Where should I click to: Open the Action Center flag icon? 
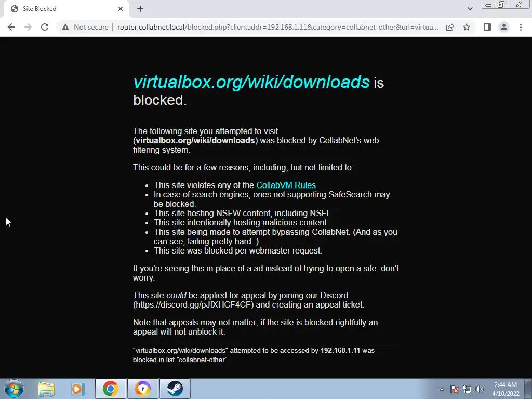click(455, 389)
